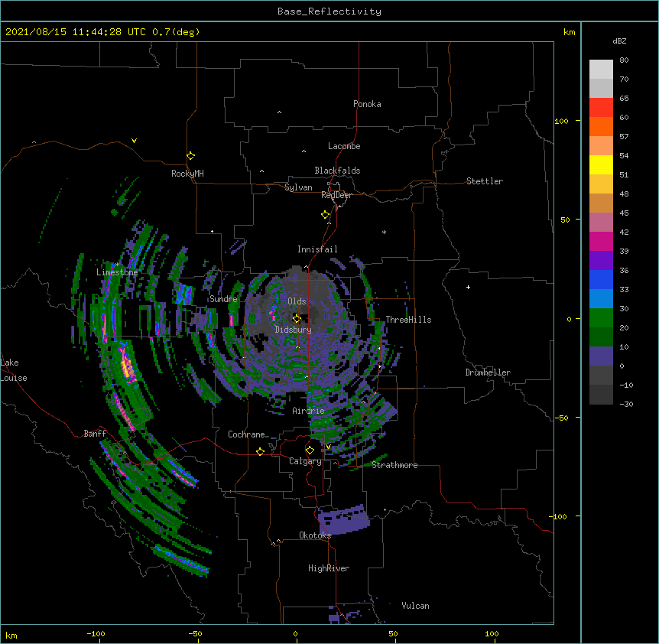Click the white plus marker west of Drumheller
Viewport: 659px width, 644px height.
pos(468,287)
